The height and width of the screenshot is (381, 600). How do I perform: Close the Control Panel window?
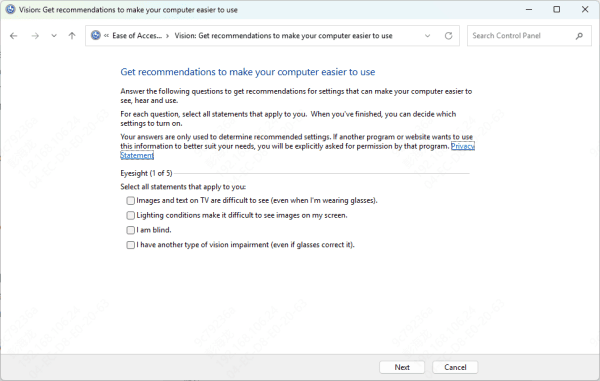pos(585,10)
